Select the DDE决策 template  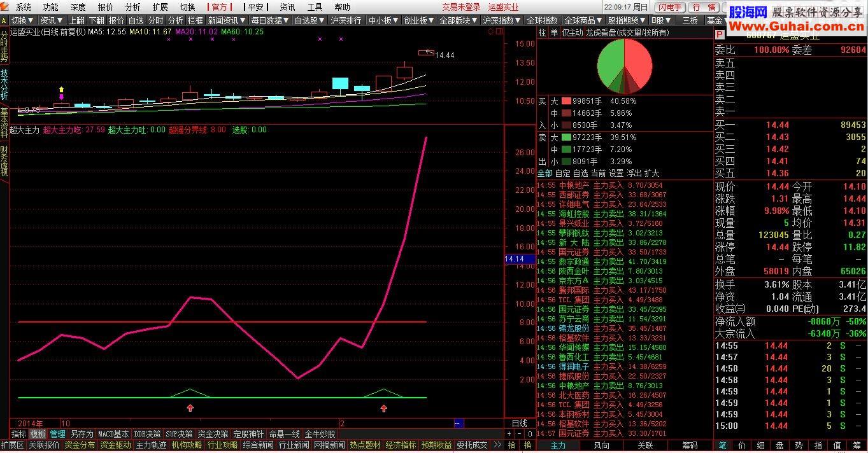(147, 434)
